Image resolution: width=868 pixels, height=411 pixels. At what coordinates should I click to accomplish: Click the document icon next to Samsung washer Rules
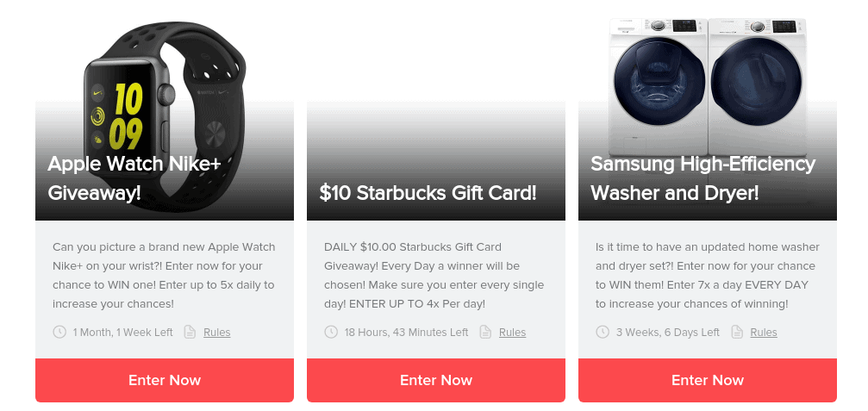[737, 332]
